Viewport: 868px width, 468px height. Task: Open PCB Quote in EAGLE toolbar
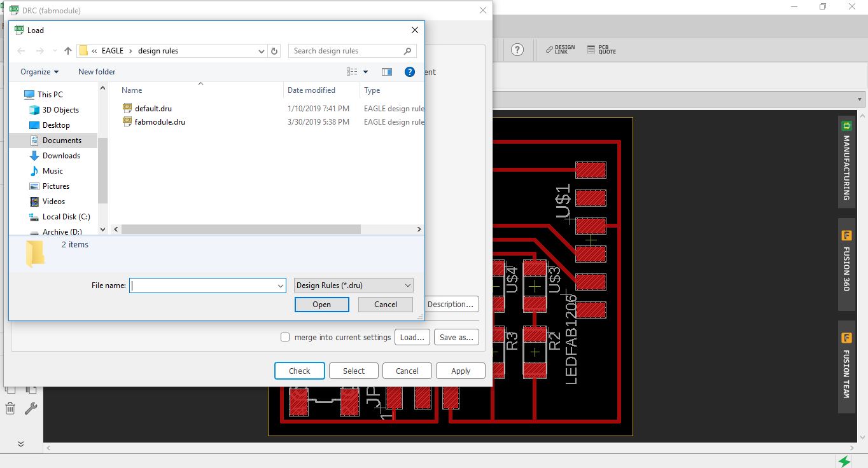601,50
